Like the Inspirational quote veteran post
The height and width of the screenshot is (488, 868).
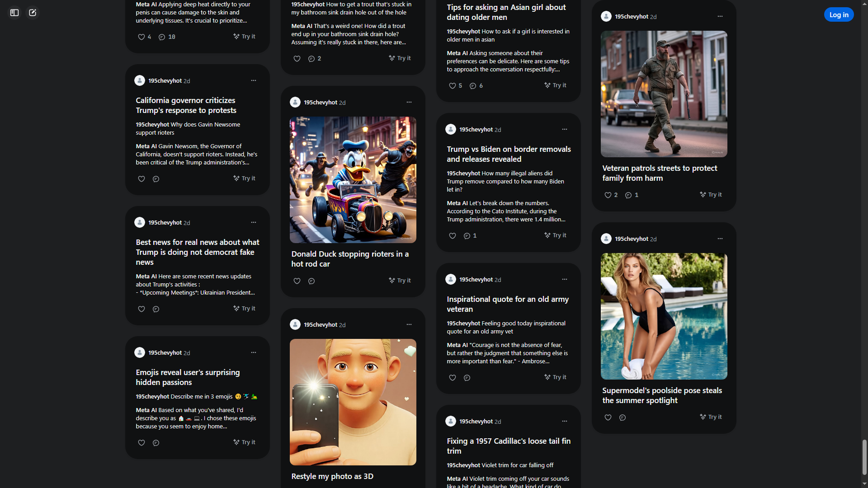[453, 378]
